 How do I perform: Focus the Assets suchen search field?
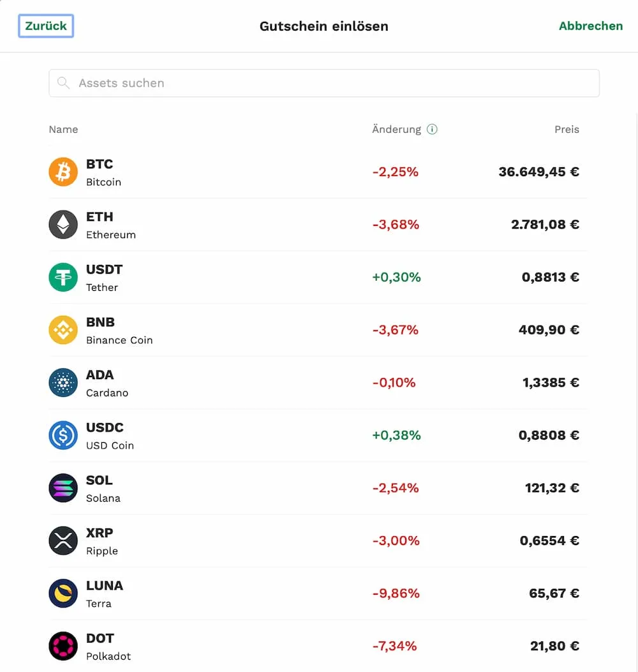coord(324,83)
